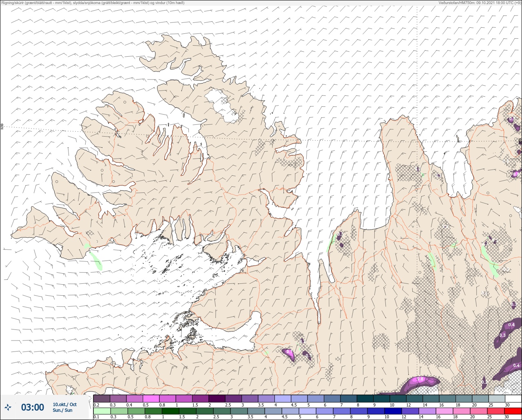Select lower legend dark green swatch above label 1
This screenshot has height=420, width=522.
click(170, 411)
